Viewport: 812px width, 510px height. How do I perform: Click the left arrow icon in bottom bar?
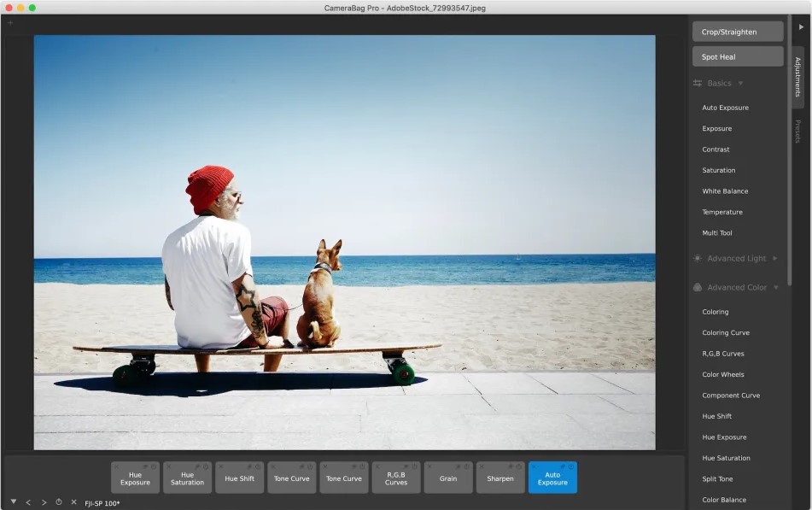coord(28,502)
